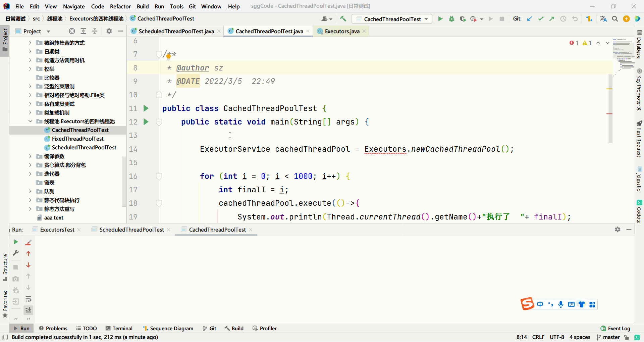
Task: Open FixedThreadPoolTest in project tree
Action: click(77, 139)
